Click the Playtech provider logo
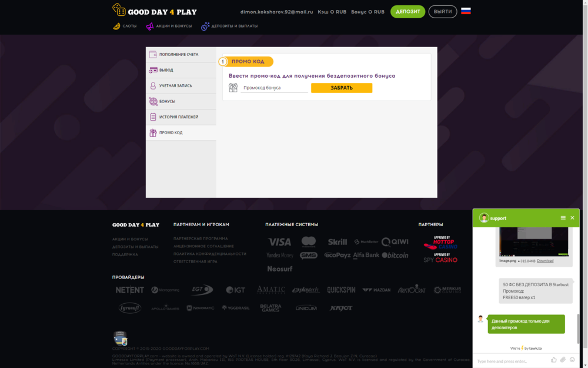The width and height of the screenshot is (588, 368). (x=306, y=290)
